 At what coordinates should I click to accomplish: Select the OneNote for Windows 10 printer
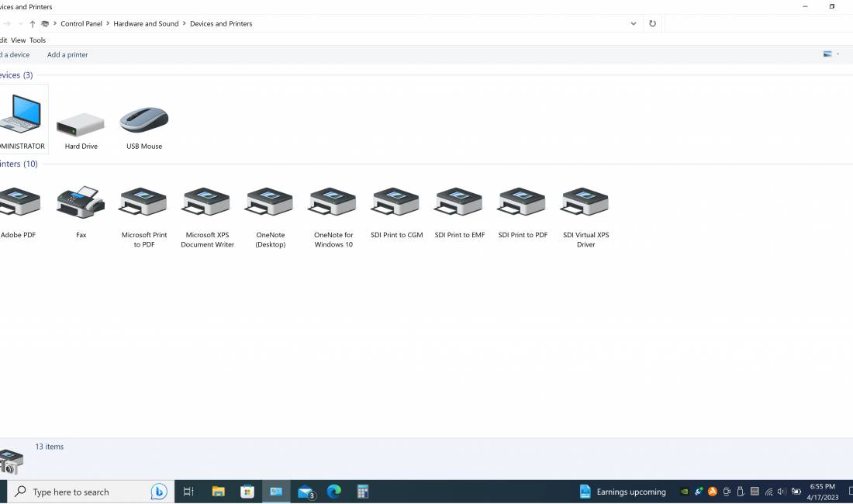click(332, 202)
